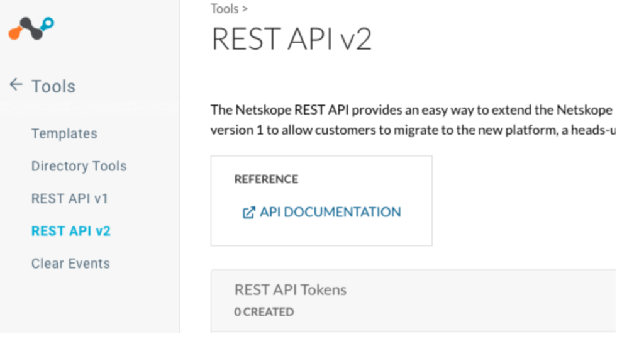Open Clear Events in the sidebar
Screen dimensions: 644x341
[x=70, y=264]
